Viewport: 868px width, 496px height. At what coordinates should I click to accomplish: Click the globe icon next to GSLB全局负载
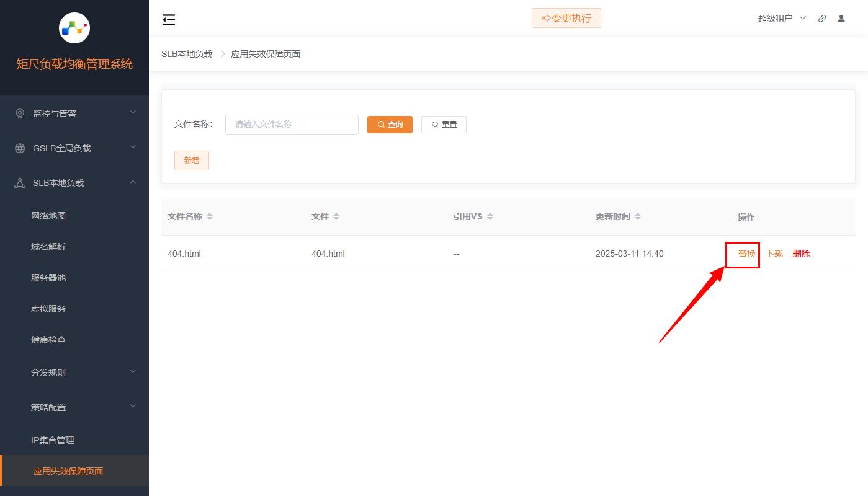tap(19, 148)
